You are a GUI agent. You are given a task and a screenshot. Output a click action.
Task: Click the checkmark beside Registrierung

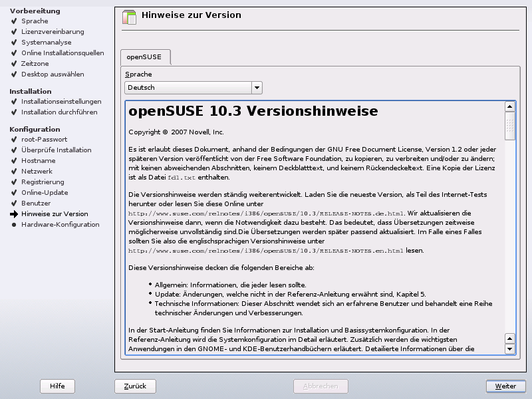[14, 182]
